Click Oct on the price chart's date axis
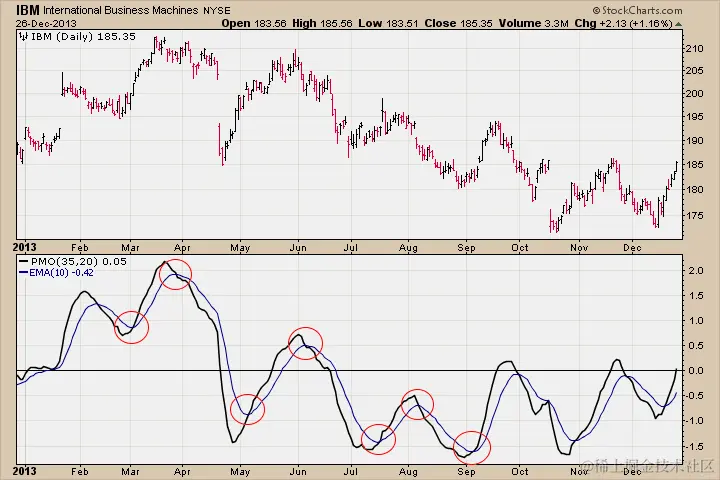The image size is (720, 480). [x=519, y=248]
